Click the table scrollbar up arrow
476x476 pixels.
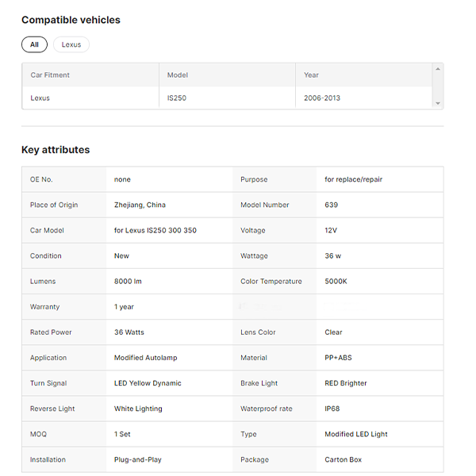pyautogui.click(x=437, y=69)
